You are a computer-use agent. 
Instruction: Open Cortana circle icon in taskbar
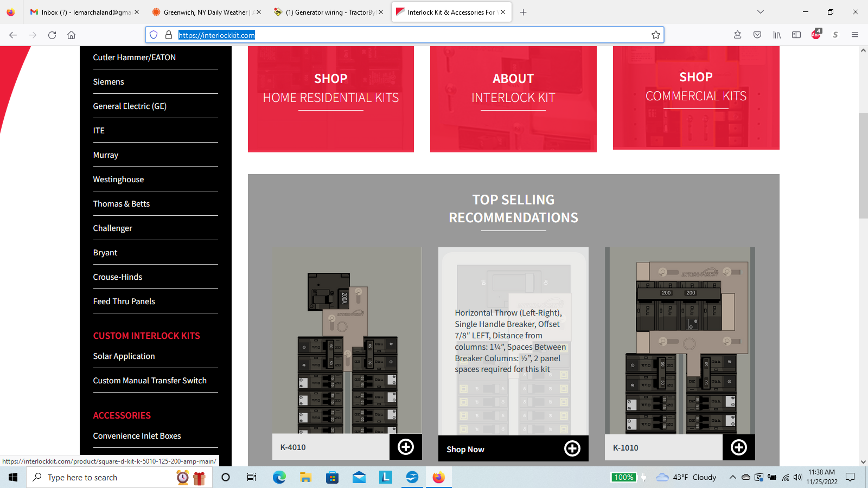pyautogui.click(x=226, y=477)
